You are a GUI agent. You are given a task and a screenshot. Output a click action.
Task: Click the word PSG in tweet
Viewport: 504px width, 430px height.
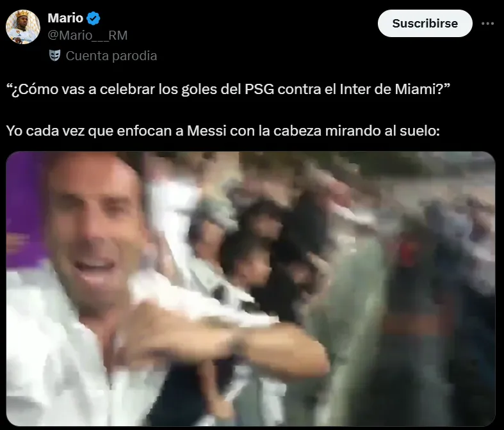(259, 90)
